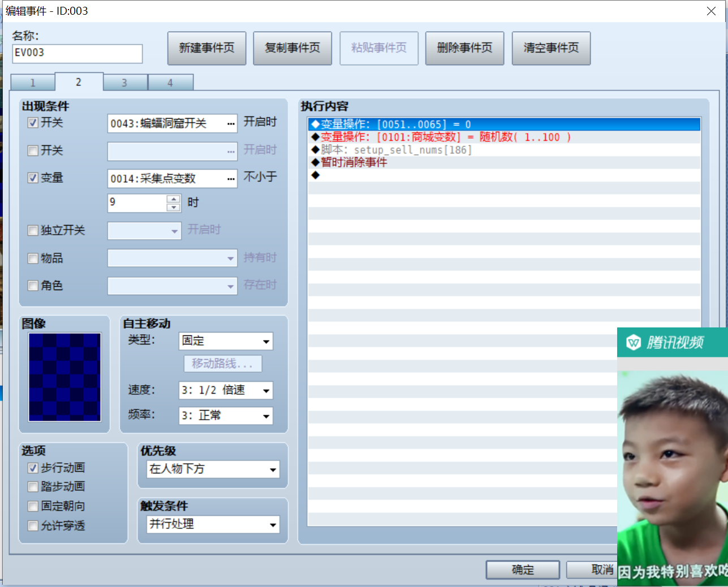Image resolution: width=728 pixels, height=587 pixels.
Task: Click the 新建事件页 button
Action: pyautogui.click(x=207, y=48)
